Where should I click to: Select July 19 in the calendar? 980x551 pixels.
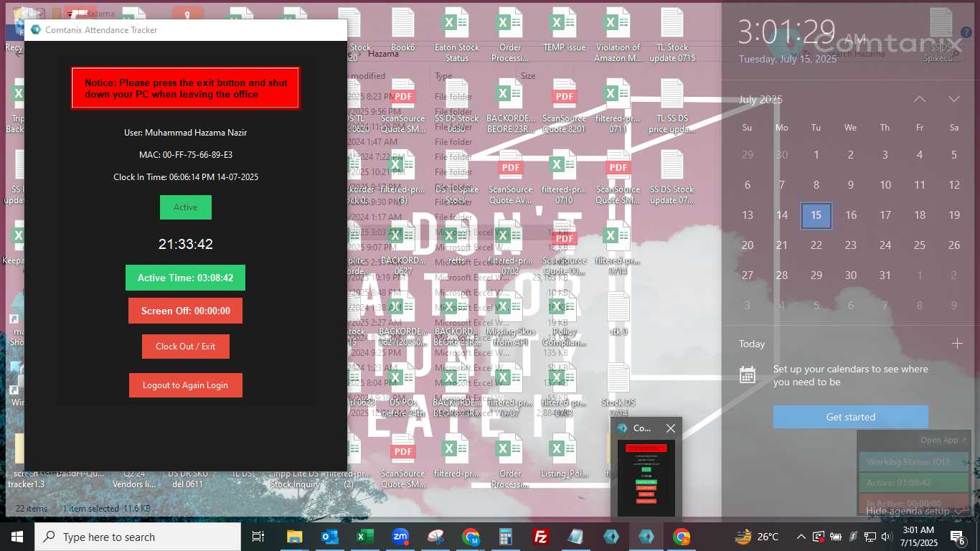pos(954,215)
